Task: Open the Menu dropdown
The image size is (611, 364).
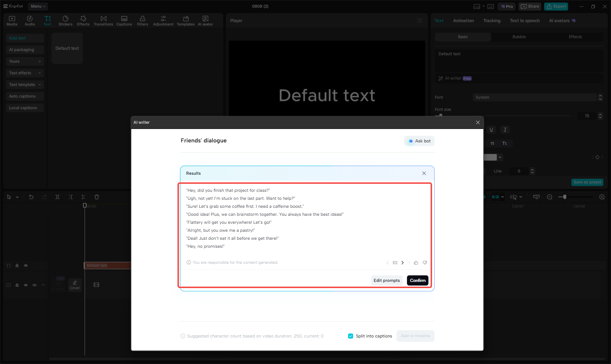Action: [x=38, y=7]
